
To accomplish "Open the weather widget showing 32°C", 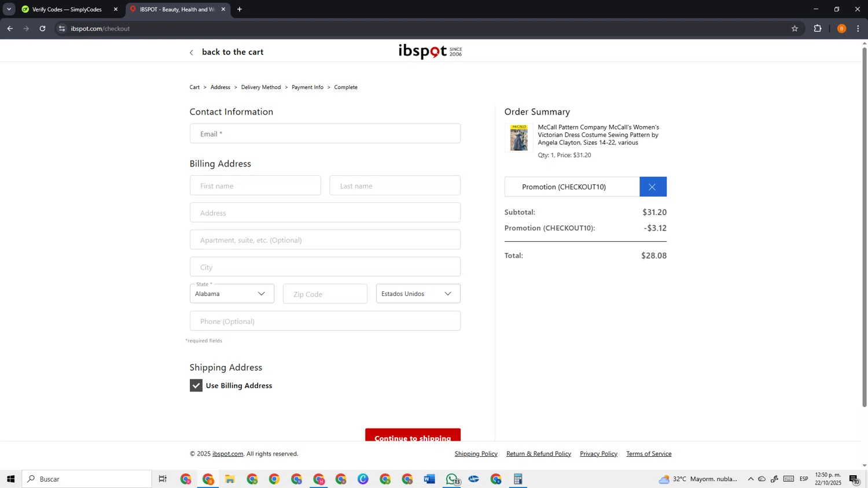I will tap(698, 479).
